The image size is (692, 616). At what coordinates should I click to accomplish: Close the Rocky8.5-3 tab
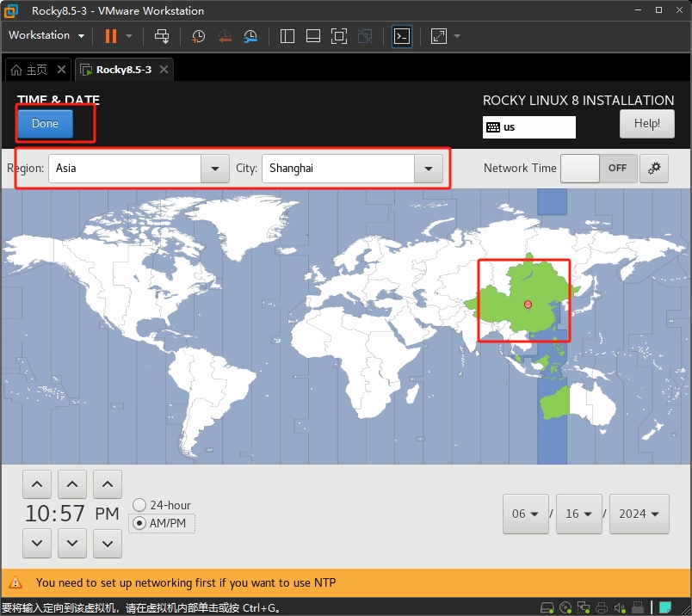pyautogui.click(x=164, y=70)
